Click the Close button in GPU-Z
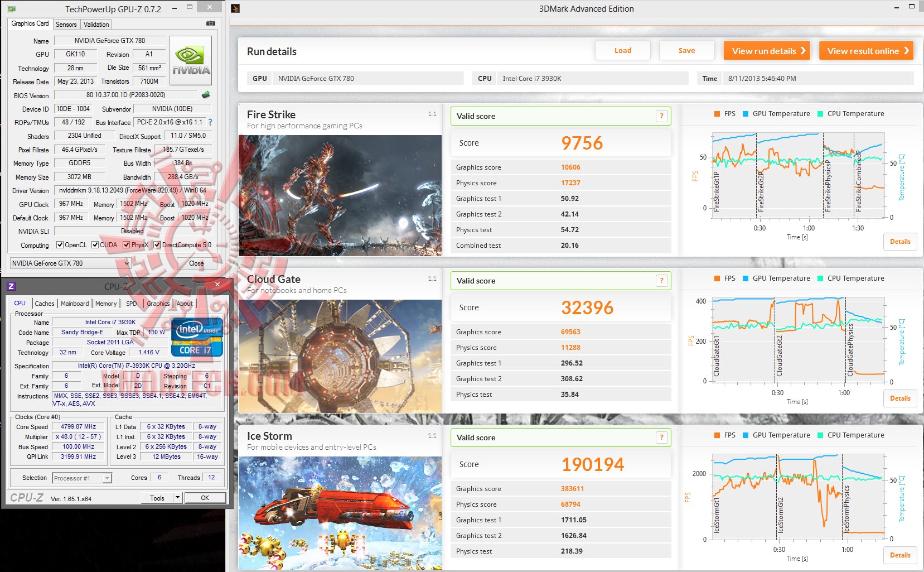Image resolution: width=924 pixels, height=572 pixels. pyautogui.click(x=196, y=263)
